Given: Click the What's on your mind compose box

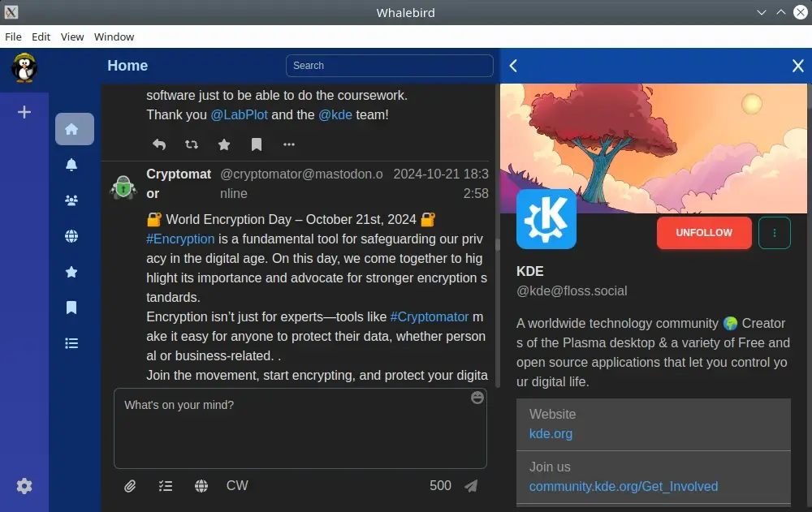Looking at the screenshot, I should coord(300,428).
